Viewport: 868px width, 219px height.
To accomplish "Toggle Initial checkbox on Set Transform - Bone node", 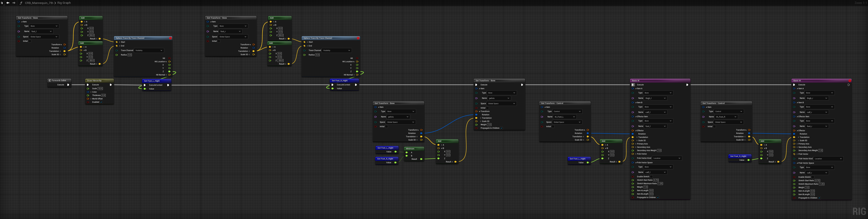I will coord(488,108).
